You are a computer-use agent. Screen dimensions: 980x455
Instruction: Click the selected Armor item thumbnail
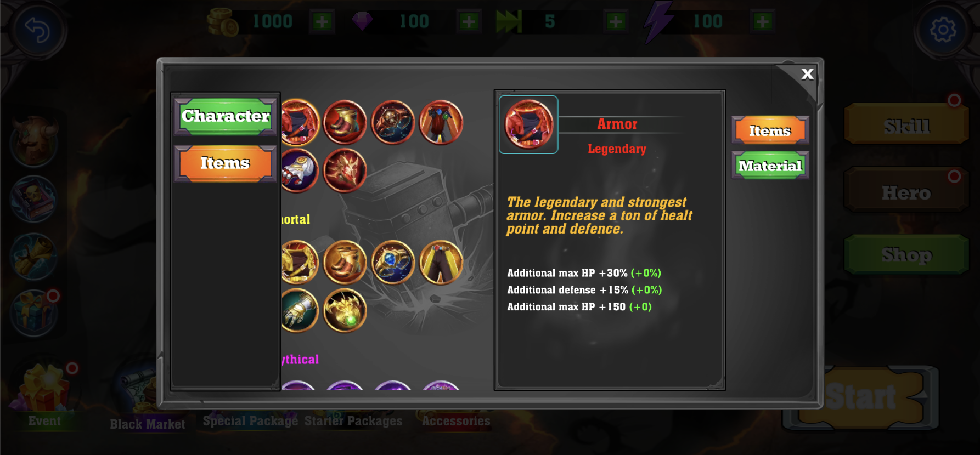[x=528, y=125]
